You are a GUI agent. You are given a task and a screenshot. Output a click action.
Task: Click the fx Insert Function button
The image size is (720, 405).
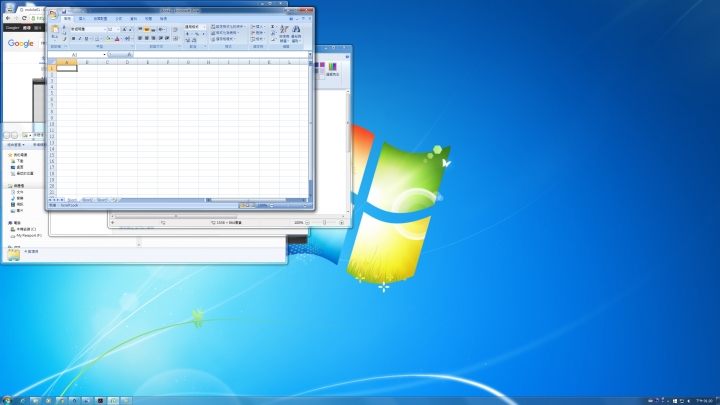tap(129, 54)
